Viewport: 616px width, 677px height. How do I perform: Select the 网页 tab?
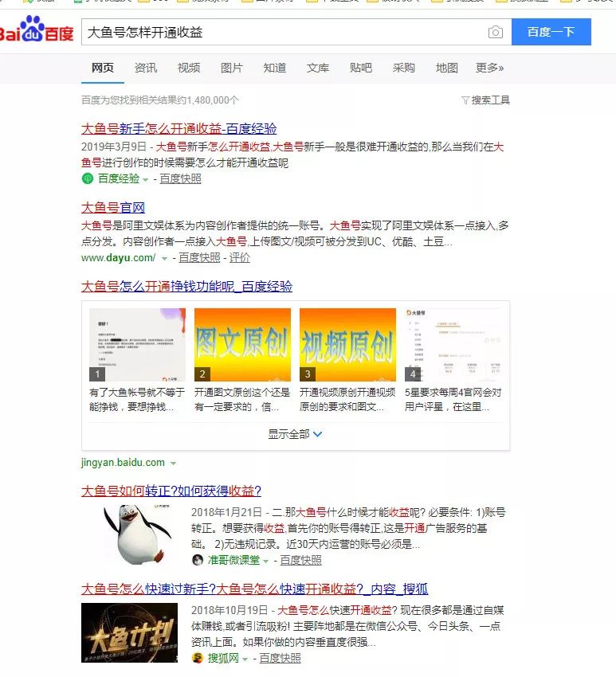(103, 68)
